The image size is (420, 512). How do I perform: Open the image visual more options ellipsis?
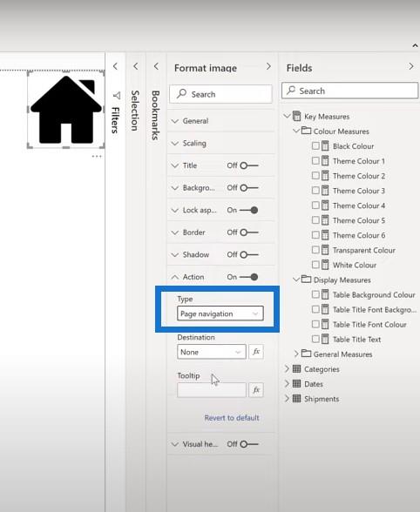point(97,157)
